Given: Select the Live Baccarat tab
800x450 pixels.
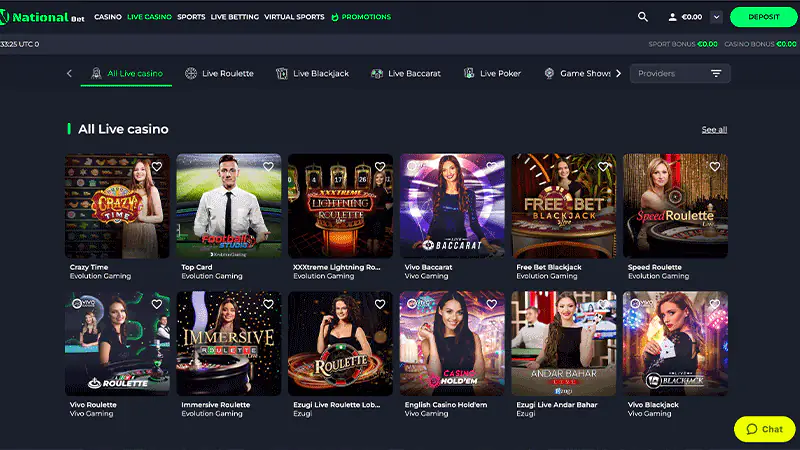Looking at the screenshot, I should tap(406, 73).
